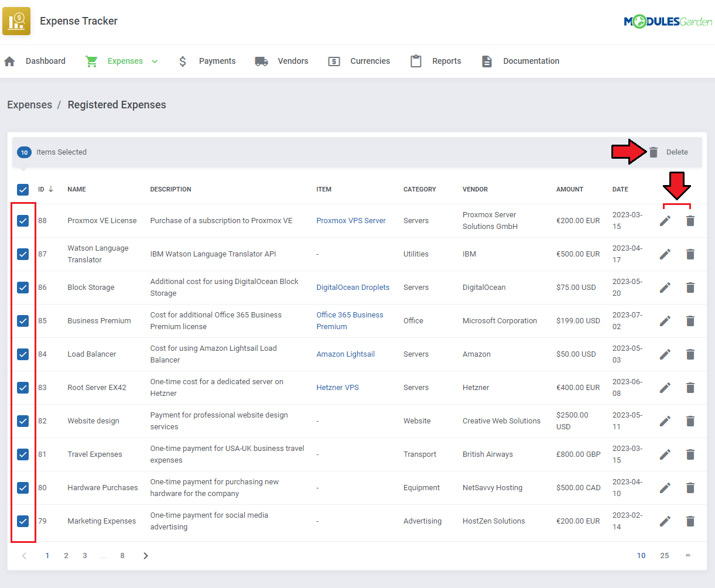Image resolution: width=715 pixels, height=588 pixels.
Task: Open the Currencies menu item
Action: click(370, 61)
